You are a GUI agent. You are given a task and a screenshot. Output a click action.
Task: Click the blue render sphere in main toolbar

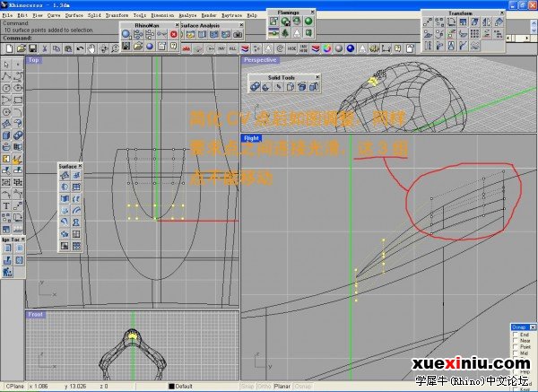[x=351, y=48]
